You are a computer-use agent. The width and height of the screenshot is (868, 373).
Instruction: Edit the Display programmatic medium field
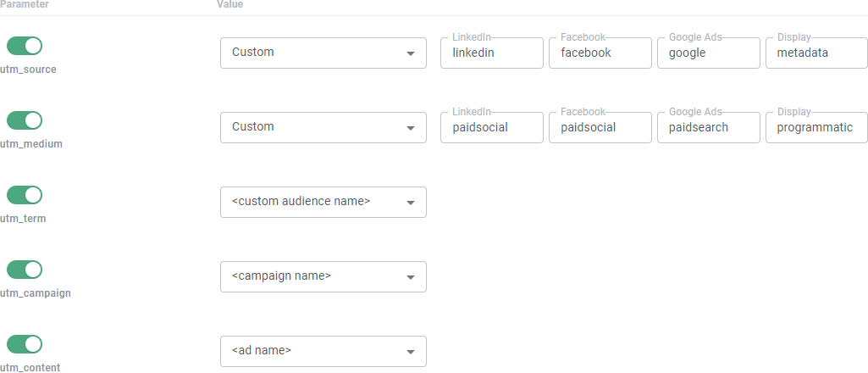pos(816,127)
